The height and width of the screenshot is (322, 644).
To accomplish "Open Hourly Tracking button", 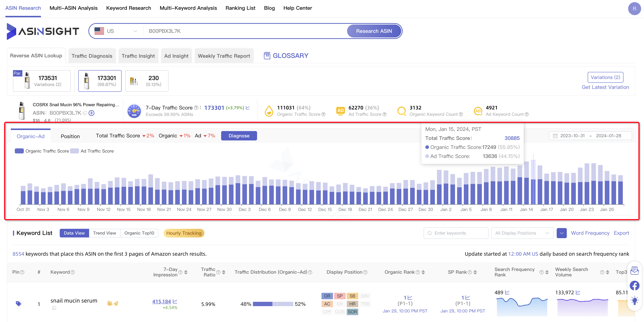I will click(x=184, y=233).
